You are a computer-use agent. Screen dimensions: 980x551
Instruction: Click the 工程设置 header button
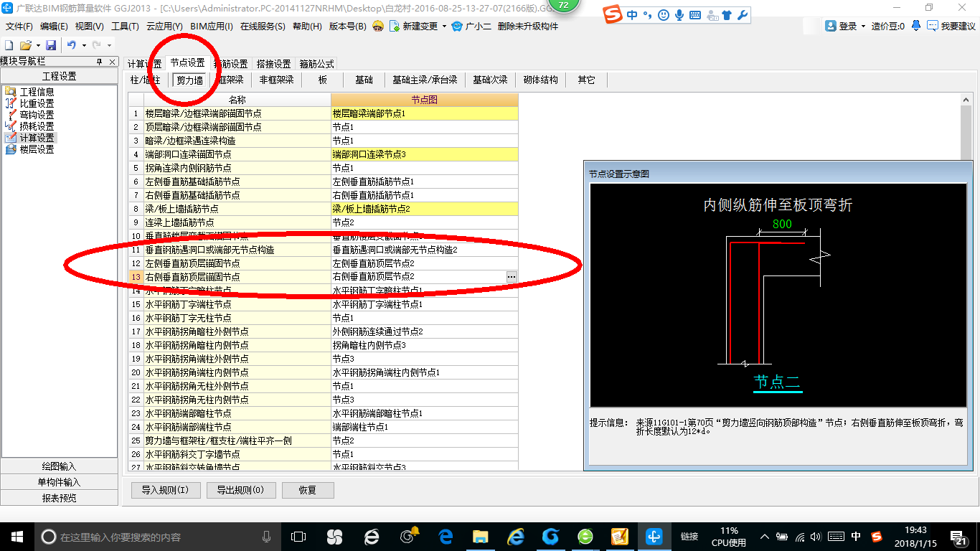[x=59, y=76]
